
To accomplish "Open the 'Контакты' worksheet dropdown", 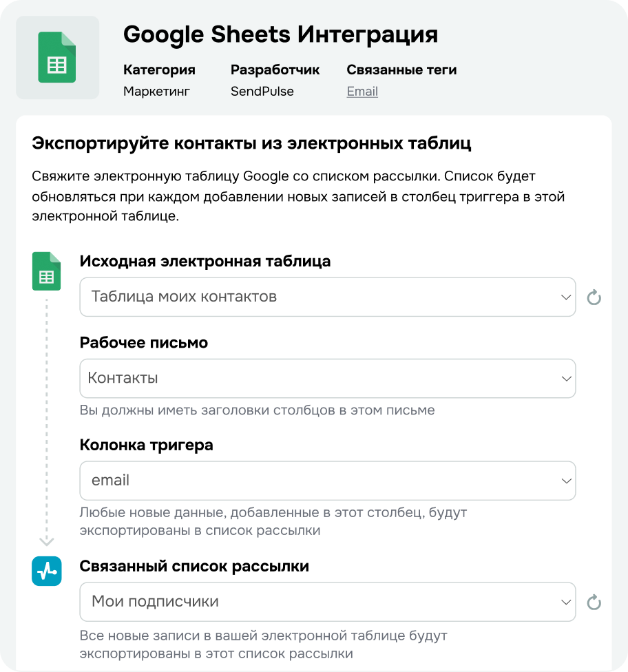I will [x=328, y=379].
